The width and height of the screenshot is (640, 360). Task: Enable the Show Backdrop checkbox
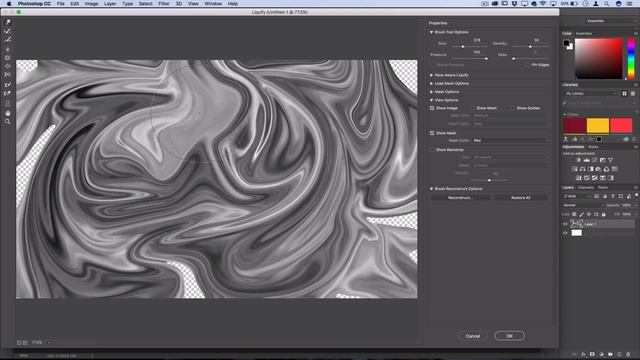(432, 150)
